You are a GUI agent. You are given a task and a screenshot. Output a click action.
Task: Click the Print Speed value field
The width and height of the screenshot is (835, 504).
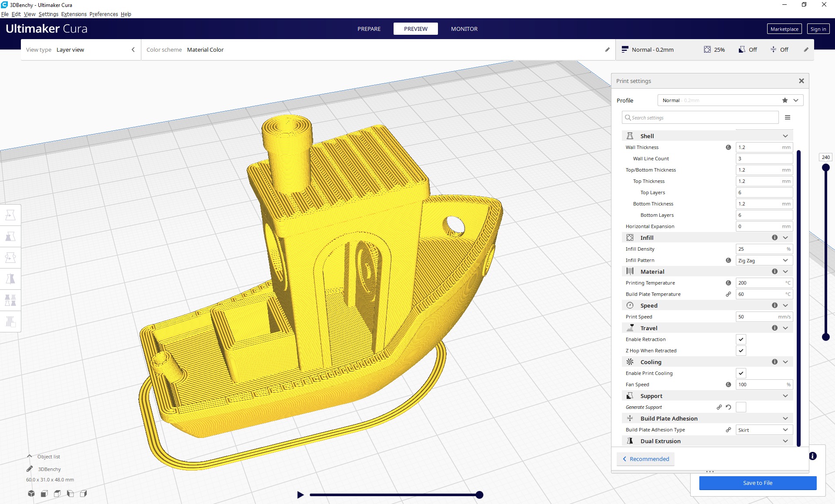pos(764,317)
